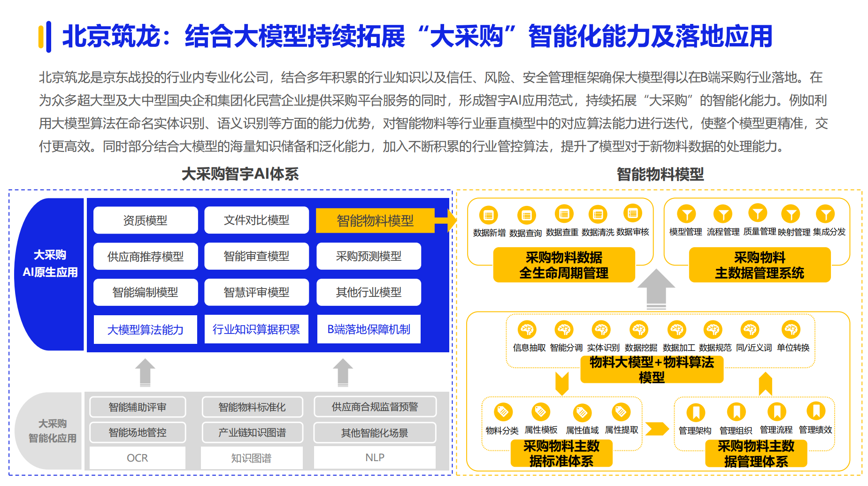Select the 单位转换 brain icon

(791, 329)
